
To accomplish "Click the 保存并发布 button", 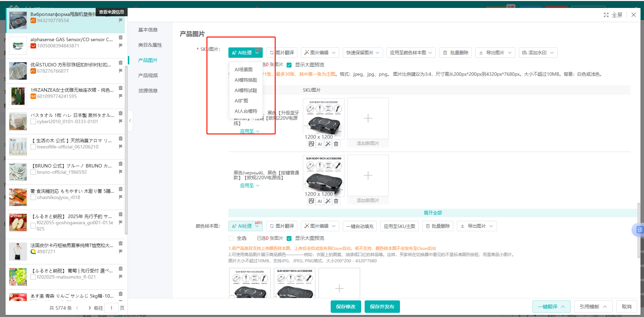I will [382, 306].
